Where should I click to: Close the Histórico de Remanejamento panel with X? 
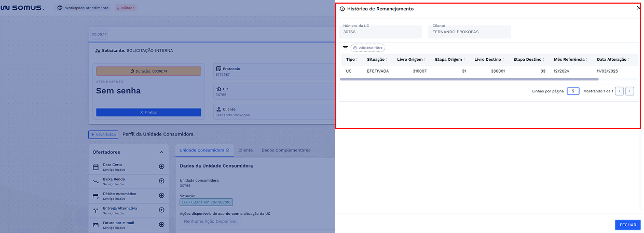coord(638,8)
